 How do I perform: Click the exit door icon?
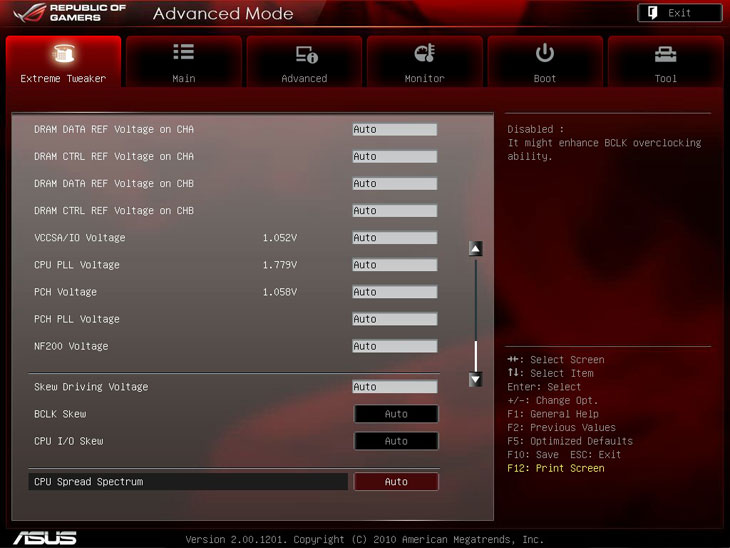pos(651,13)
